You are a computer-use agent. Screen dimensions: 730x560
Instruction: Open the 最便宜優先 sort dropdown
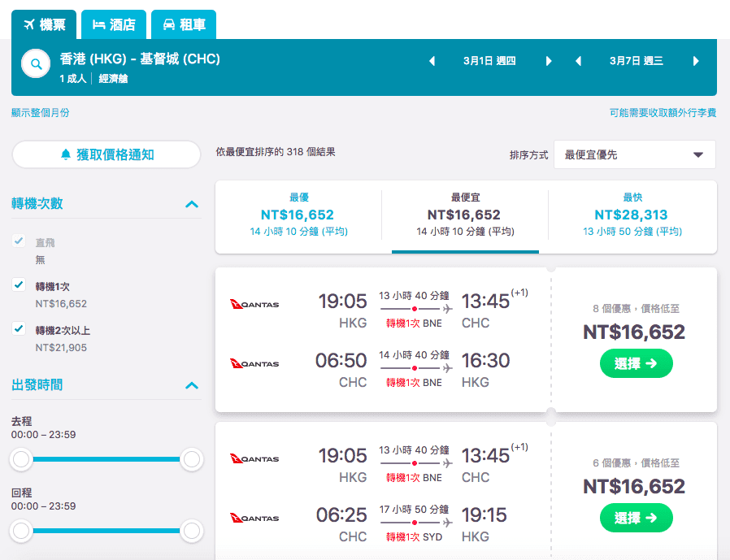(x=635, y=154)
